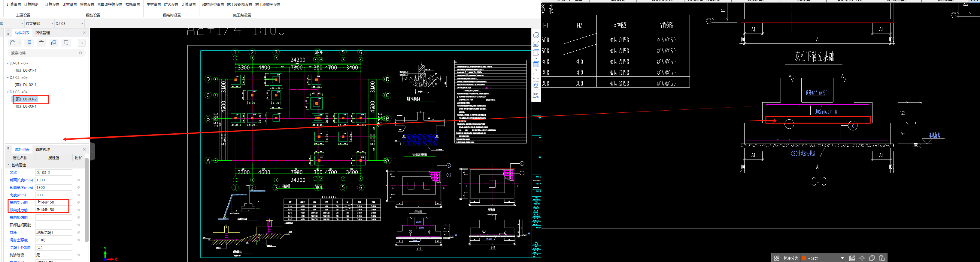
Task: Toggle the additional option for 纵向受力筋 row
Action: pos(79,210)
